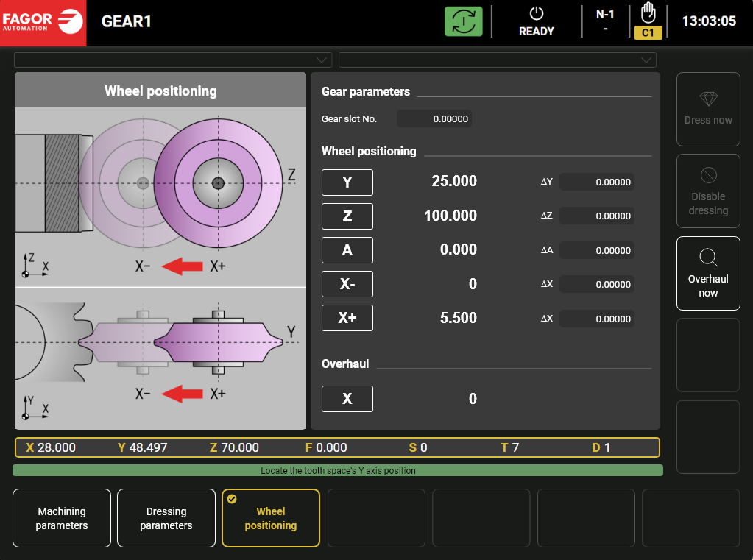This screenshot has width=753, height=560.
Task: Click the Overhaul X button
Action: 347,399
